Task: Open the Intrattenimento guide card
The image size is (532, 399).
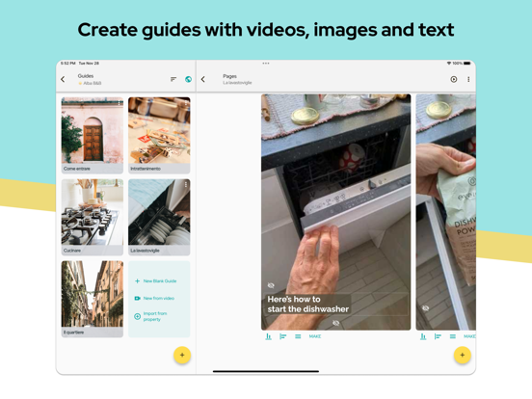Action: click(x=159, y=135)
